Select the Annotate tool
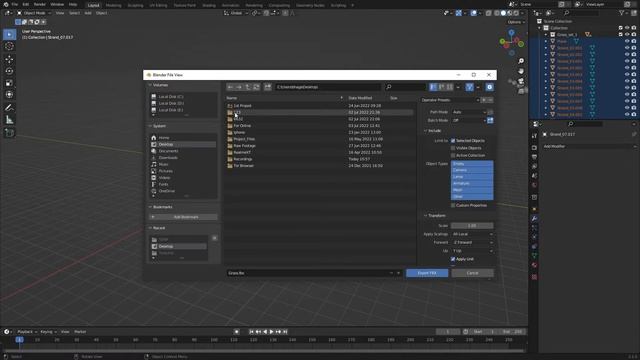 (9, 108)
